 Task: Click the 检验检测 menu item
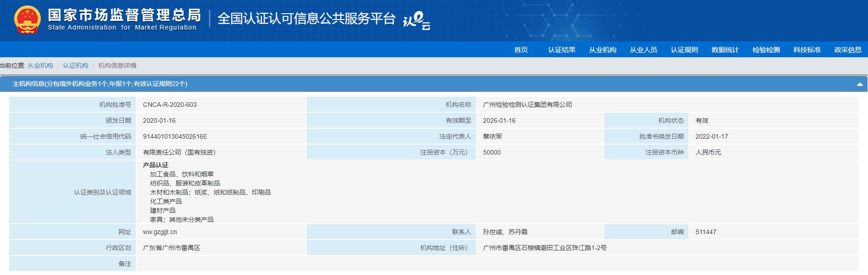(x=766, y=50)
